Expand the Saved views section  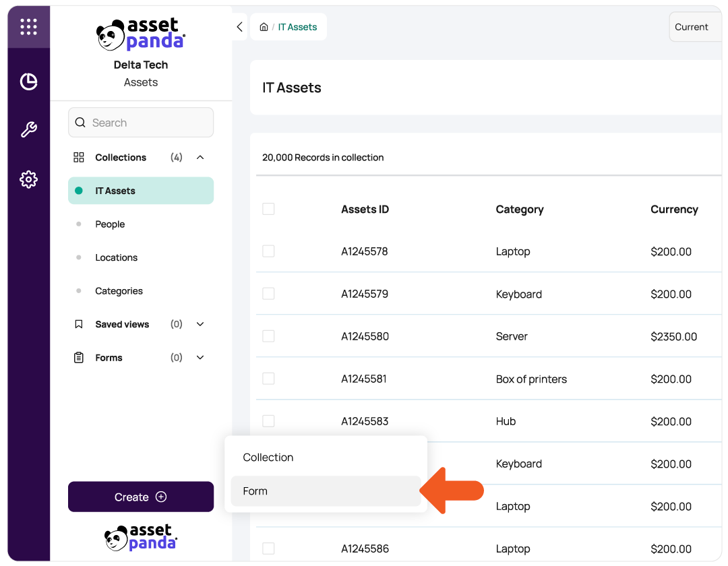(200, 324)
